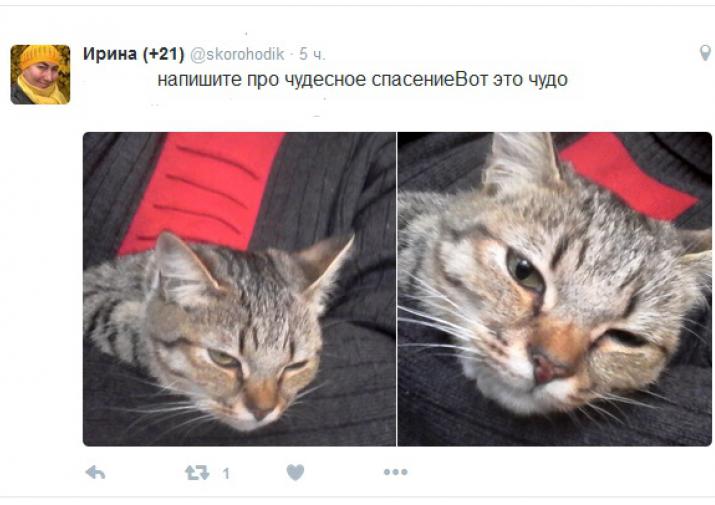Click the cat's green eye in right photo
The image size is (715, 505).
(525, 271)
